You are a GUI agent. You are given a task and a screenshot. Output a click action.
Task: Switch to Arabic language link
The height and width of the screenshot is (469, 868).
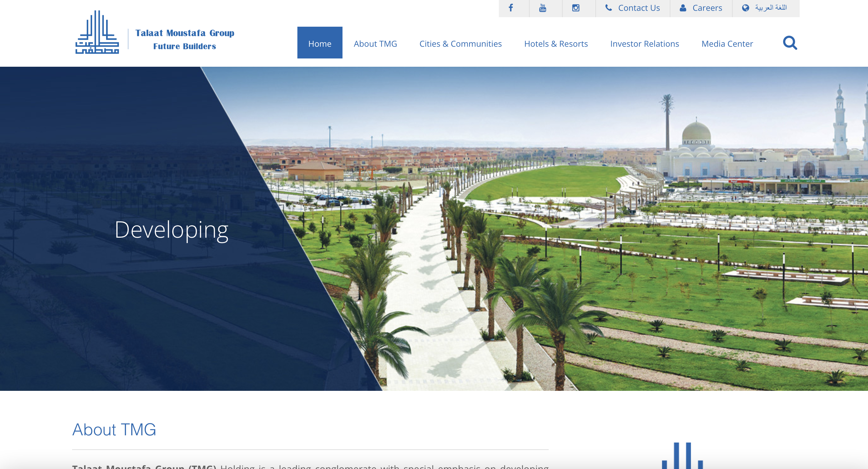click(x=770, y=8)
